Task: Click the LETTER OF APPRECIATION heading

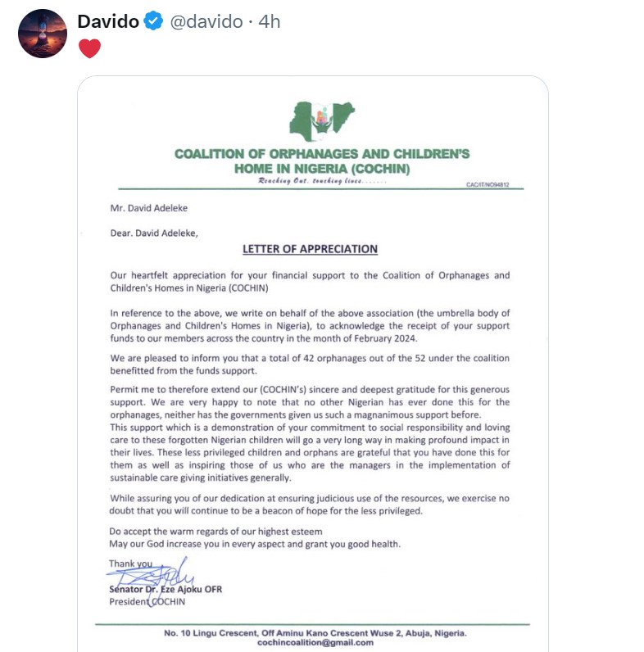Action: pos(310,249)
